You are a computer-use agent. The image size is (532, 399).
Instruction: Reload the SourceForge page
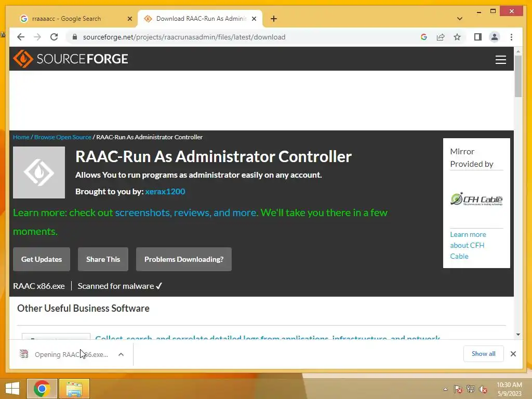[54, 37]
